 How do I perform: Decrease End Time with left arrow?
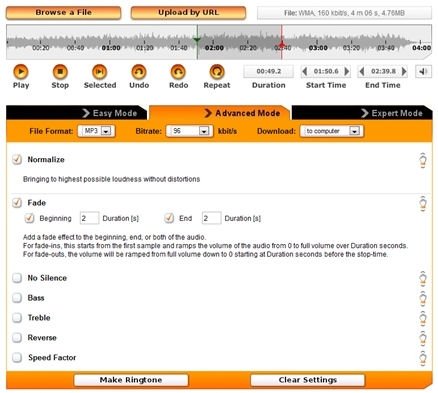[x=362, y=71]
